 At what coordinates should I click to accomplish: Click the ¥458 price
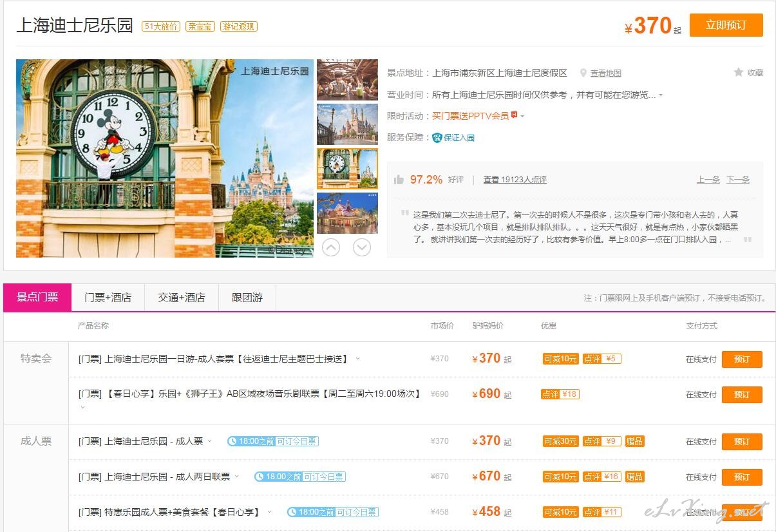[486, 511]
